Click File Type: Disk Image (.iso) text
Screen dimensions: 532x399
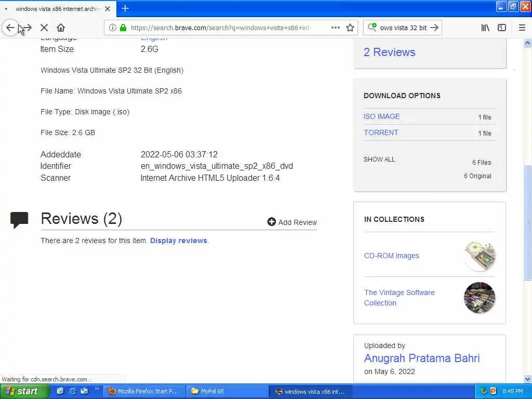[85, 112]
